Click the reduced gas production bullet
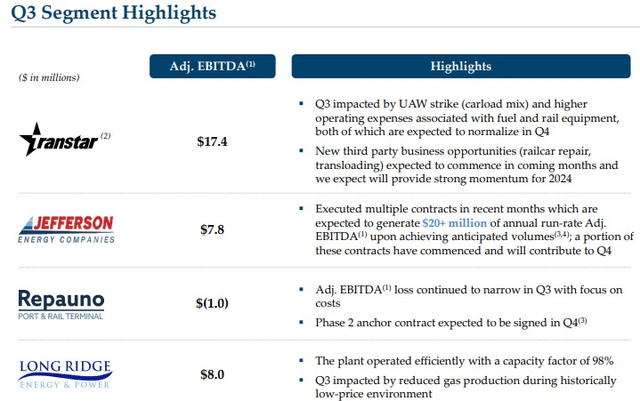The image size is (640, 401). click(465, 387)
